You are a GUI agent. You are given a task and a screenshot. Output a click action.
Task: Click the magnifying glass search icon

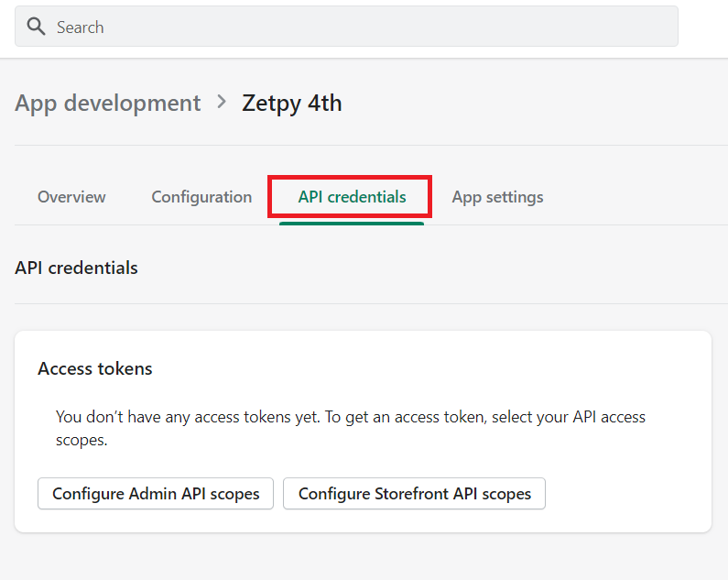pos(36,27)
